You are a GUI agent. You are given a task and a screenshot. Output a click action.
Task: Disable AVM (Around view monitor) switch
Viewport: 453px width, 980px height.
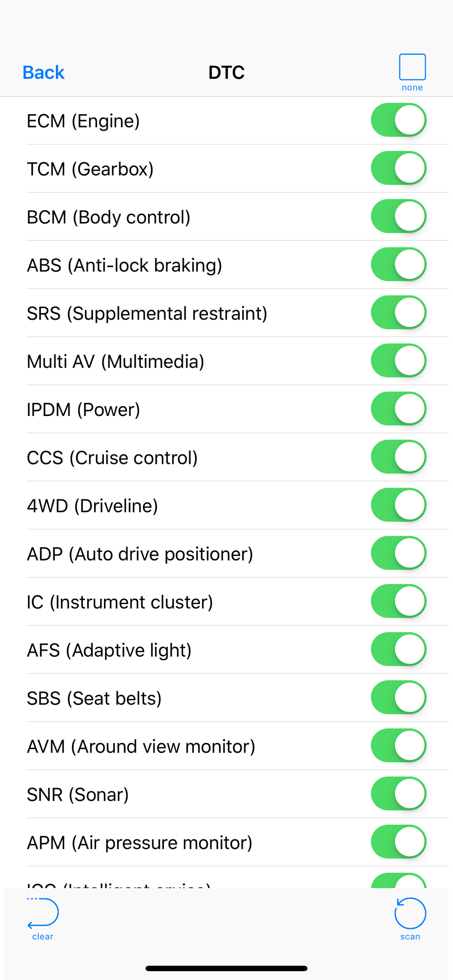pyautogui.click(x=399, y=746)
